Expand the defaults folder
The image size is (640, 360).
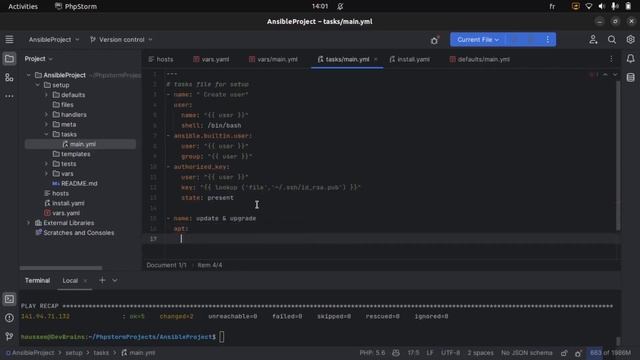point(46,95)
